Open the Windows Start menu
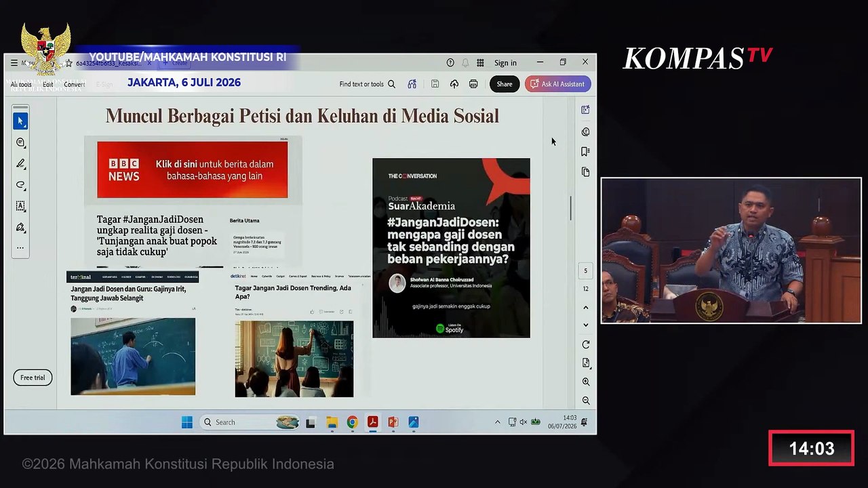The image size is (868, 488). coord(187,422)
